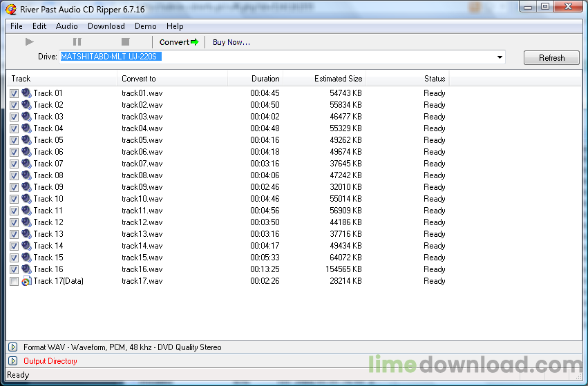Click the audio icon of Track 04
The height and width of the screenshot is (386, 588).
[26, 128]
